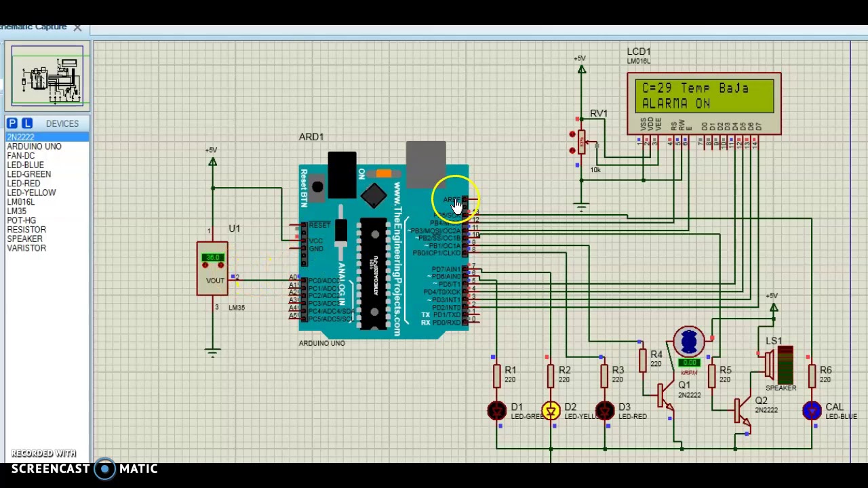868x488 pixels.
Task: Click the +5V power terminal above the speaker
Action: click(774, 308)
